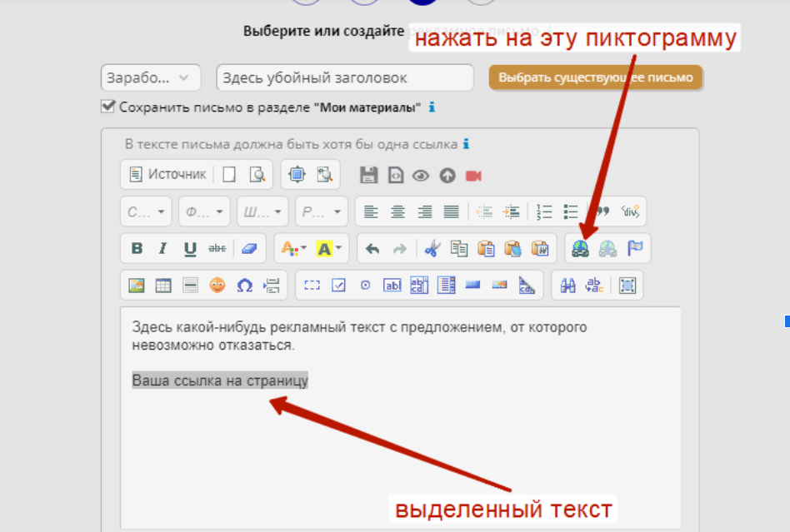Viewport: 790px width, 532px height.
Task: Open find with the binoculars icon
Action: click(567, 286)
